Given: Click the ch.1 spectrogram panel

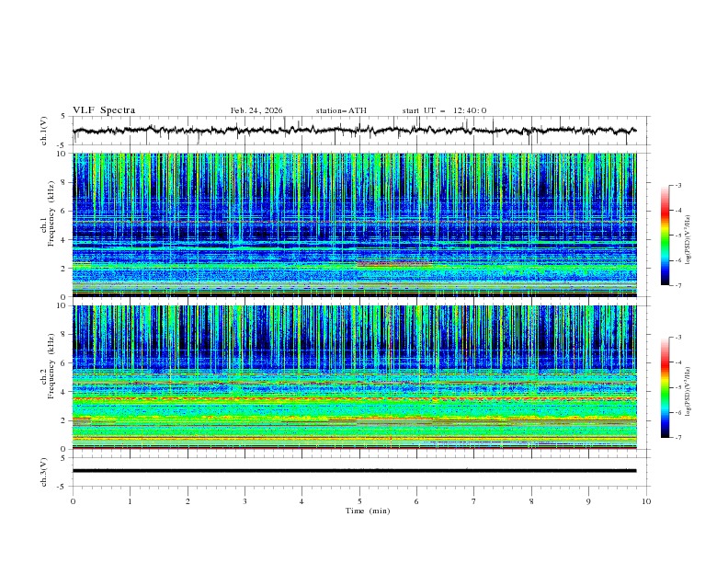Looking at the screenshot, I should 355,224.
